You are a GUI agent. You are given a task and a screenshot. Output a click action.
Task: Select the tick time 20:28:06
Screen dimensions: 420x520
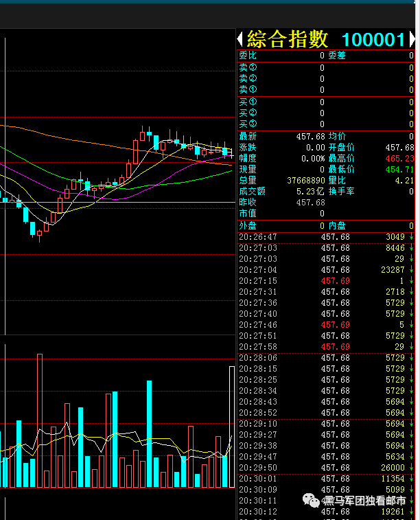click(x=258, y=358)
